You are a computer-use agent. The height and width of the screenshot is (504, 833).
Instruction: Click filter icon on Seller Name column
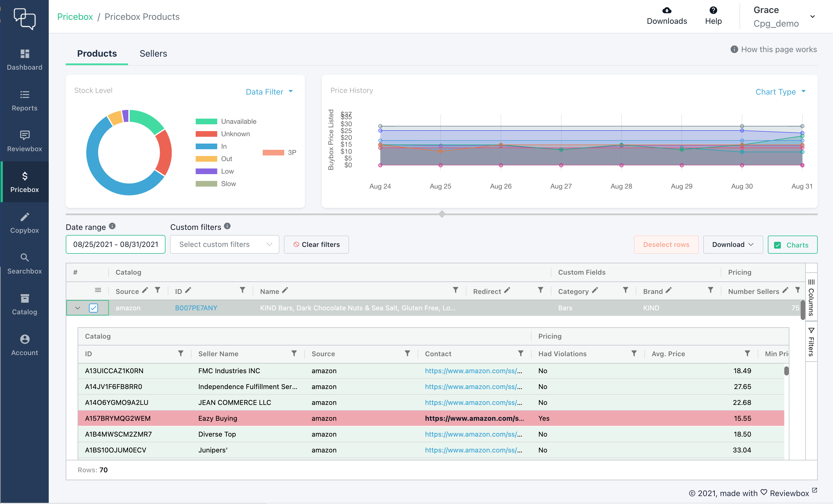point(294,353)
